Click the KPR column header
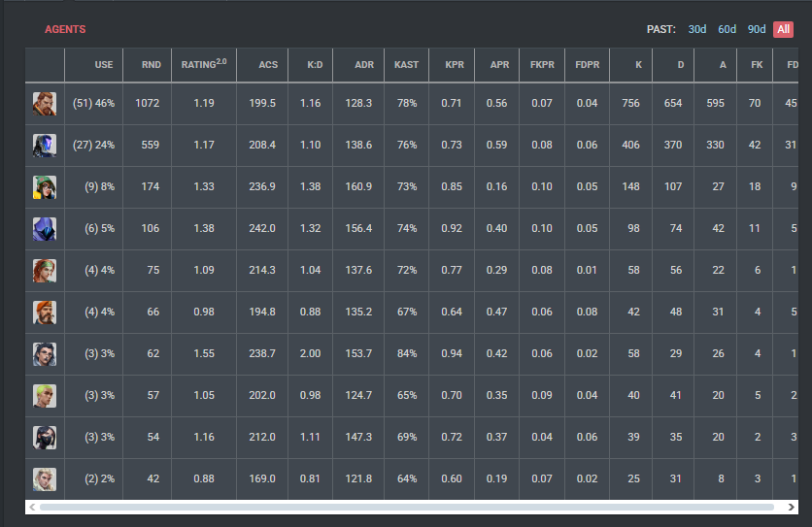 point(452,65)
